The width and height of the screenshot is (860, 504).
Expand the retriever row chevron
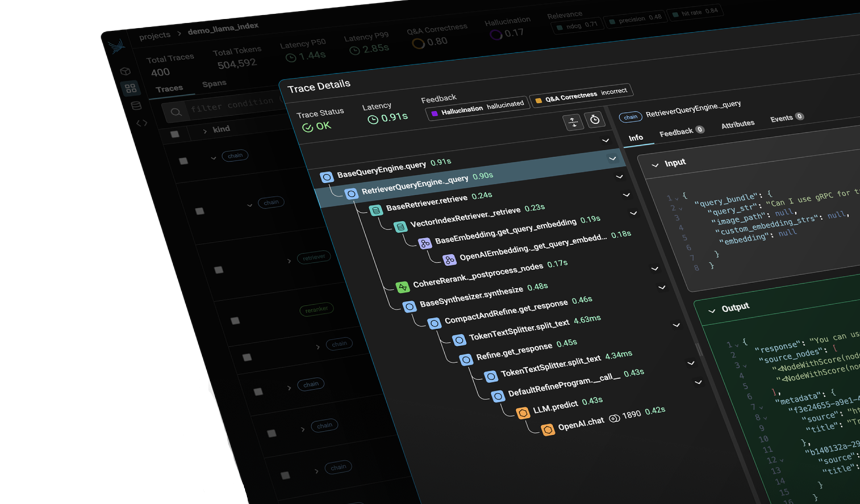289,261
